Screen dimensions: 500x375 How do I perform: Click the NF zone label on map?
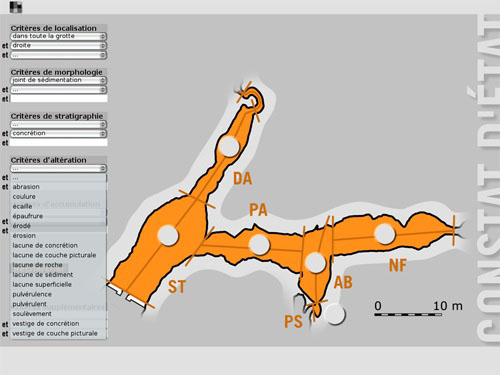pyautogui.click(x=398, y=265)
